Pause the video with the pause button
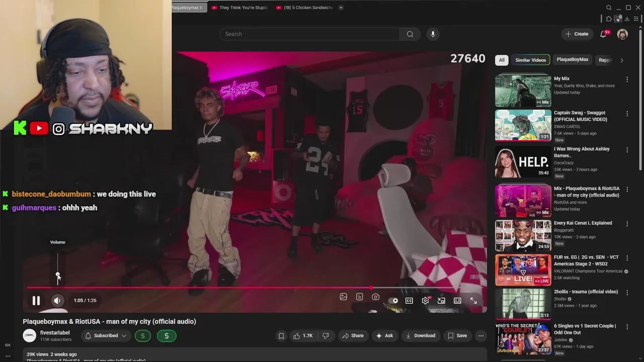 [36, 301]
